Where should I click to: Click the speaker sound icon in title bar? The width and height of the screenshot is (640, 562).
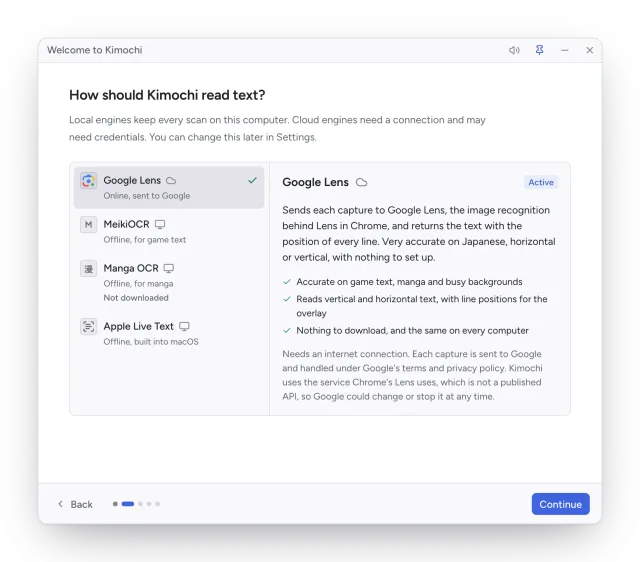click(514, 50)
